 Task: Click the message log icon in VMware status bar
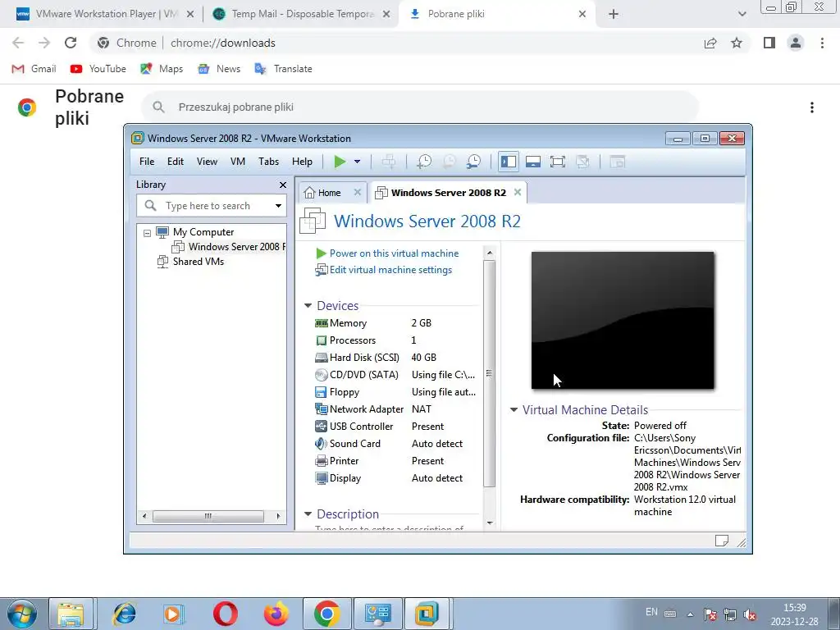point(722,541)
